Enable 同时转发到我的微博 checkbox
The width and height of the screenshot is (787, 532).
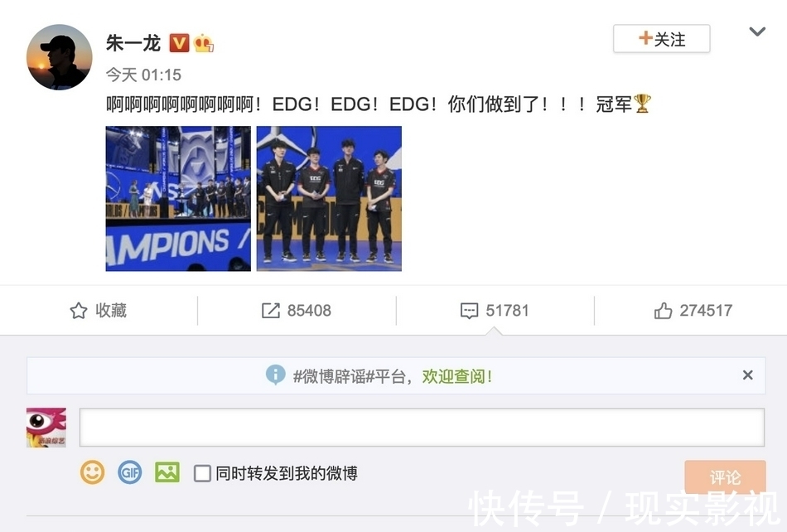tap(202, 473)
